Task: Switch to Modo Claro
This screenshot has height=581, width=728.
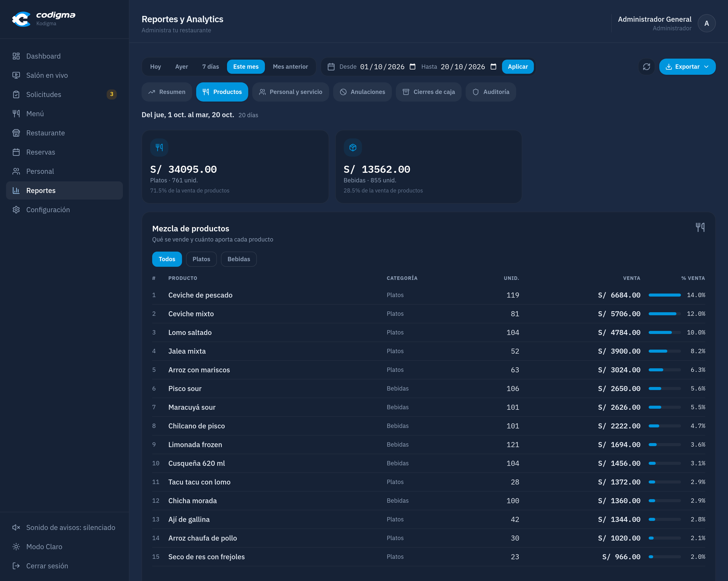Action: [64, 547]
